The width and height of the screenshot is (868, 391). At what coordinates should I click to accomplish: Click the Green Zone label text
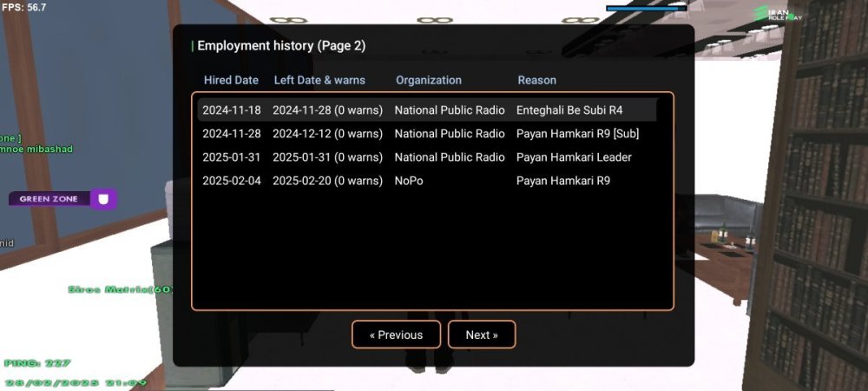(x=49, y=199)
